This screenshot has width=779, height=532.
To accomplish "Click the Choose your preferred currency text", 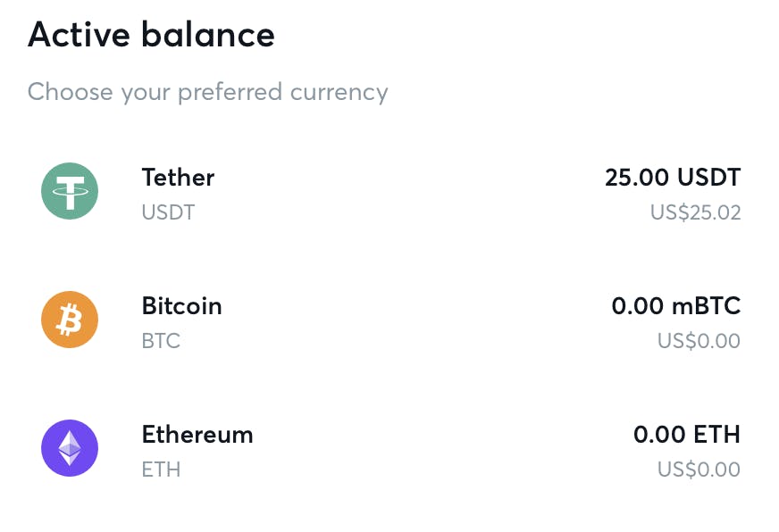I will pyautogui.click(x=207, y=91).
